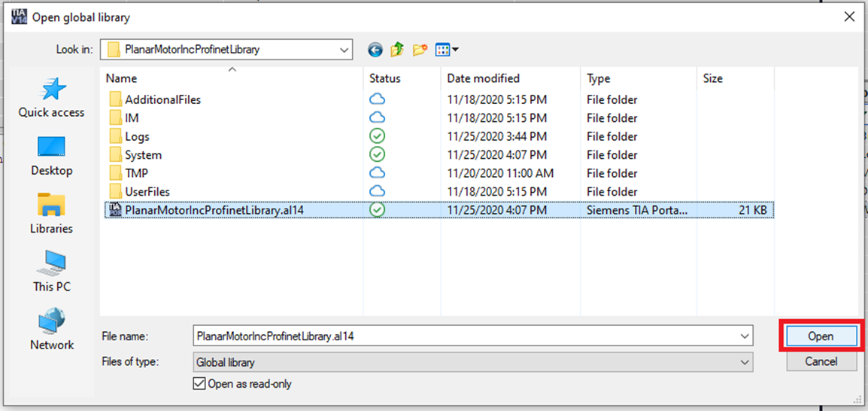Expand Files of type dropdown
868x411 pixels.
(745, 362)
